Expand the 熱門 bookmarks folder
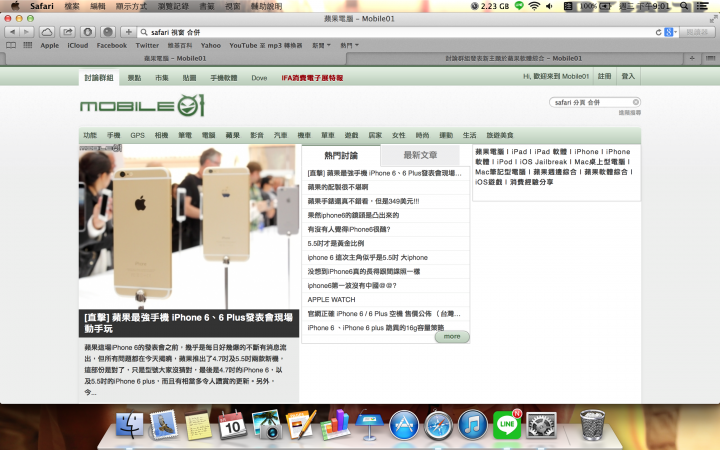The image size is (720, 450). pos(349,45)
